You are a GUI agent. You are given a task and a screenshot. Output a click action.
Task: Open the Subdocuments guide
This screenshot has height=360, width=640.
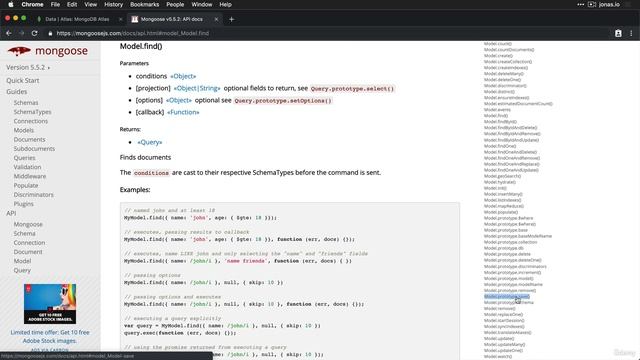(x=34, y=149)
